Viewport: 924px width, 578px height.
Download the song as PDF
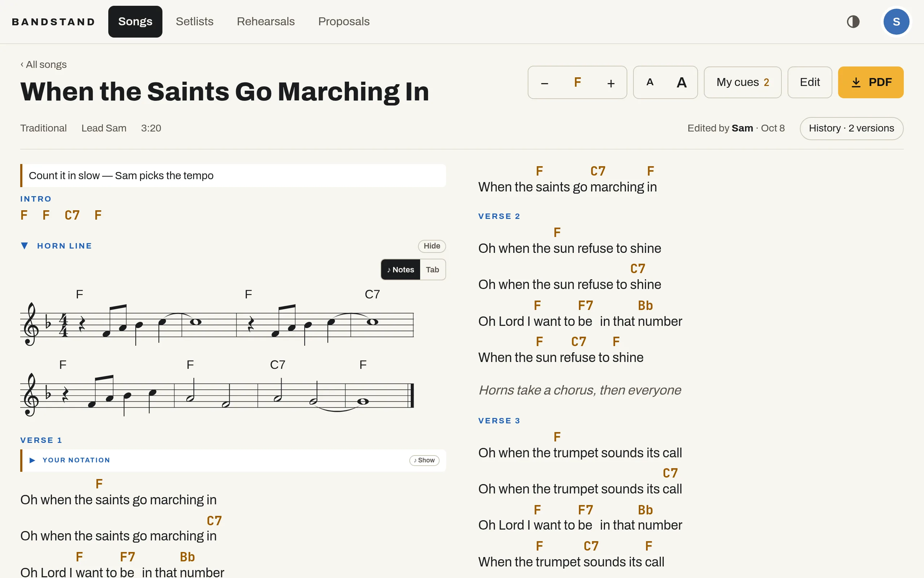tap(871, 82)
